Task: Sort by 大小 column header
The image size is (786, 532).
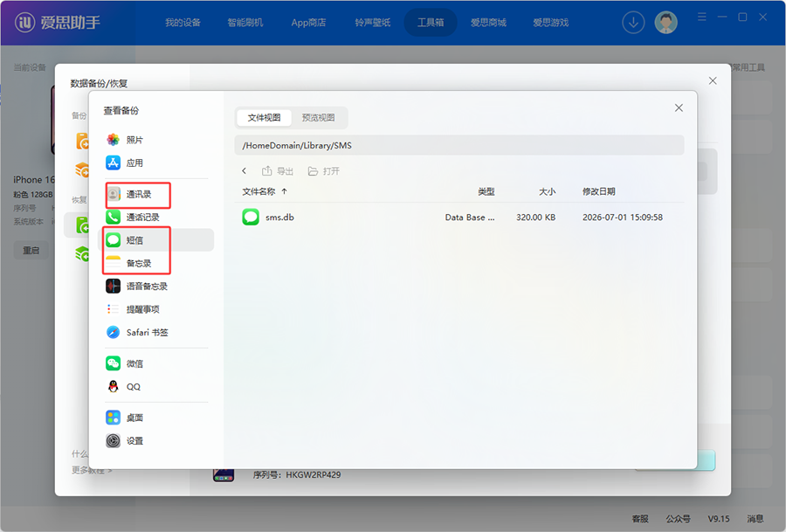Action: 547,191
